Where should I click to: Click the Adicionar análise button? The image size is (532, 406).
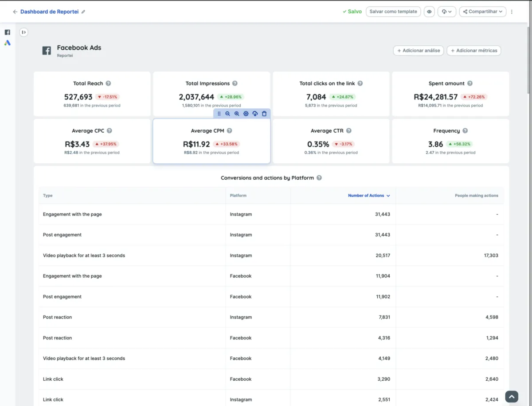click(x=419, y=51)
